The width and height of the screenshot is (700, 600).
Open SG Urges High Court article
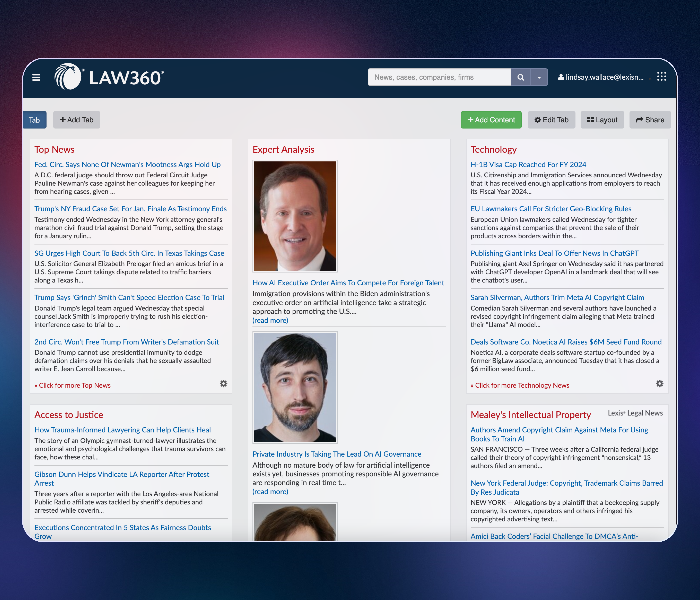click(x=129, y=253)
